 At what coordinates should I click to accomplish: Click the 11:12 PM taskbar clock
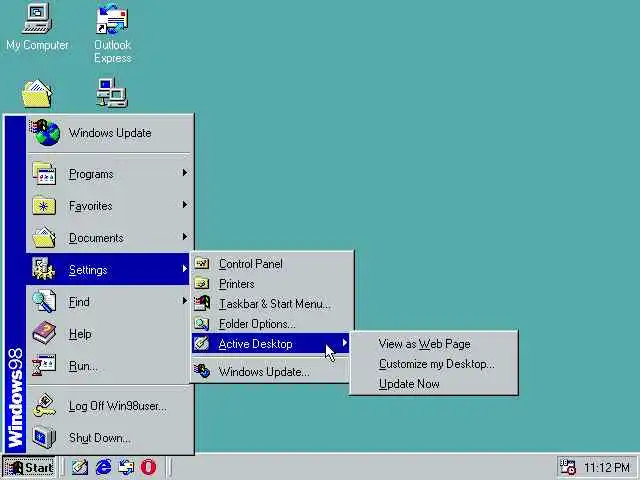click(x=607, y=467)
